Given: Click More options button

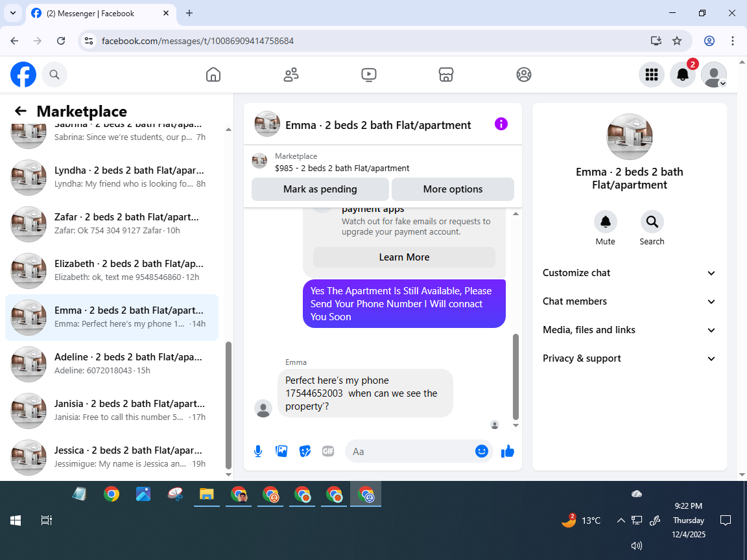Looking at the screenshot, I should point(453,189).
